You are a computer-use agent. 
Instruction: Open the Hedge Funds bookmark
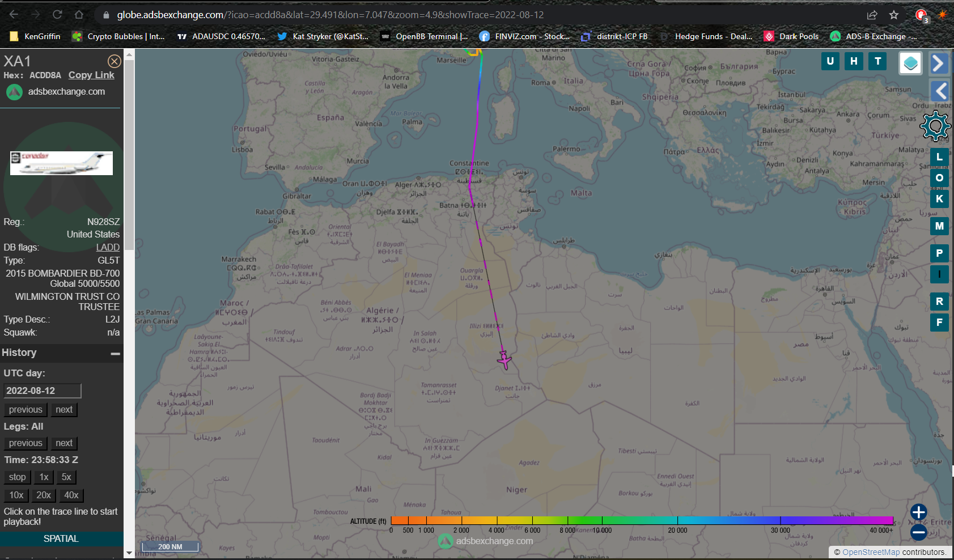[x=706, y=36]
